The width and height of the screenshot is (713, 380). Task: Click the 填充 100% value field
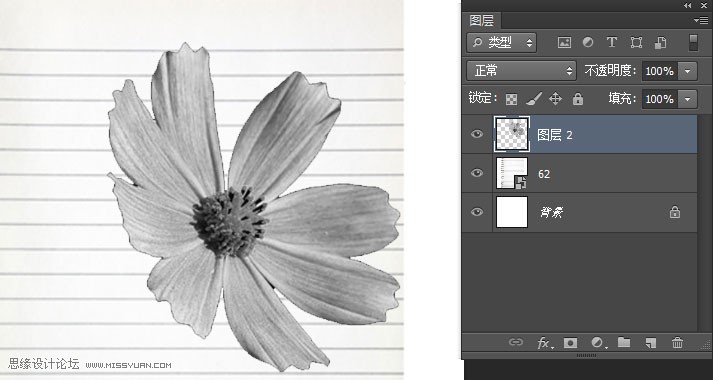click(x=659, y=99)
